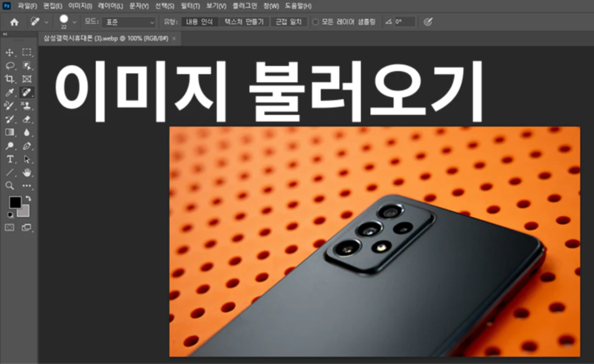Choose the 텍스처 만들기 type button
This screenshot has height=364, width=594.
coord(244,22)
